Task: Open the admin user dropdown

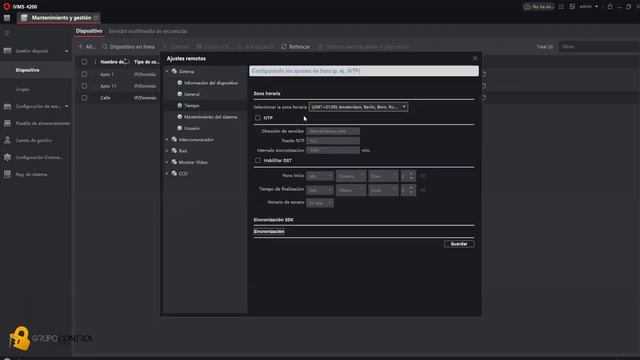Action: (x=589, y=7)
